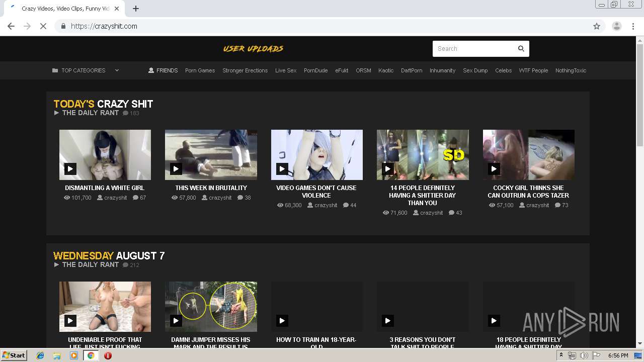Image resolution: width=644 pixels, height=362 pixels.
Task: Click the taskbar clock showing 6:56 PM
Action: pyautogui.click(x=618, y=355)
